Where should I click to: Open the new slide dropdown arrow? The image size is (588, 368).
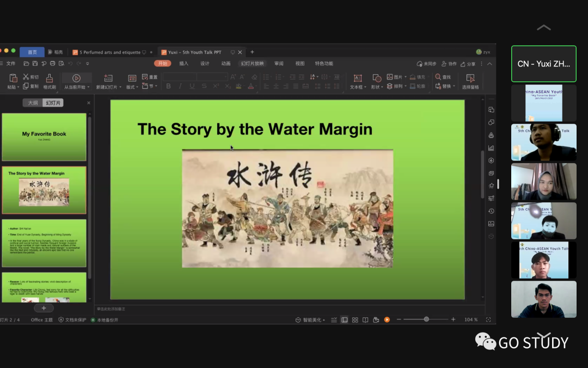(x=120, y=87)
